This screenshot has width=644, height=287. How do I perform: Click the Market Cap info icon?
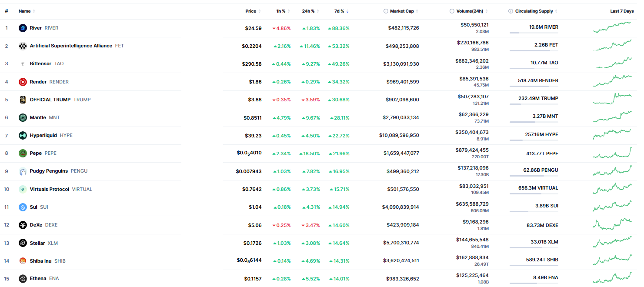point(386,11)
